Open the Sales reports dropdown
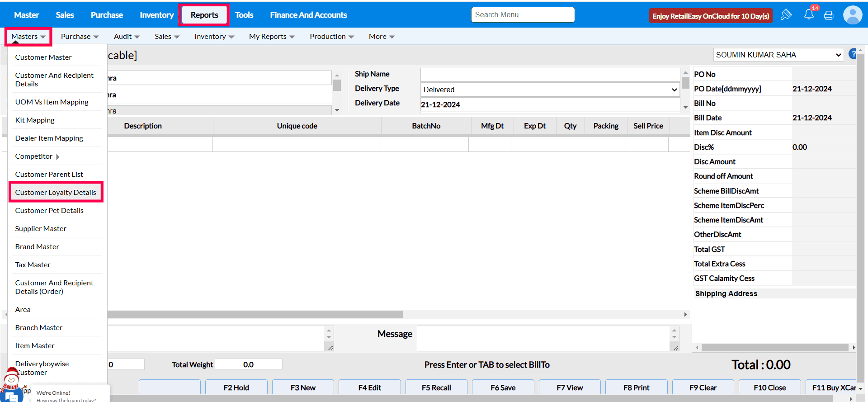 click(x=167, y=37)
